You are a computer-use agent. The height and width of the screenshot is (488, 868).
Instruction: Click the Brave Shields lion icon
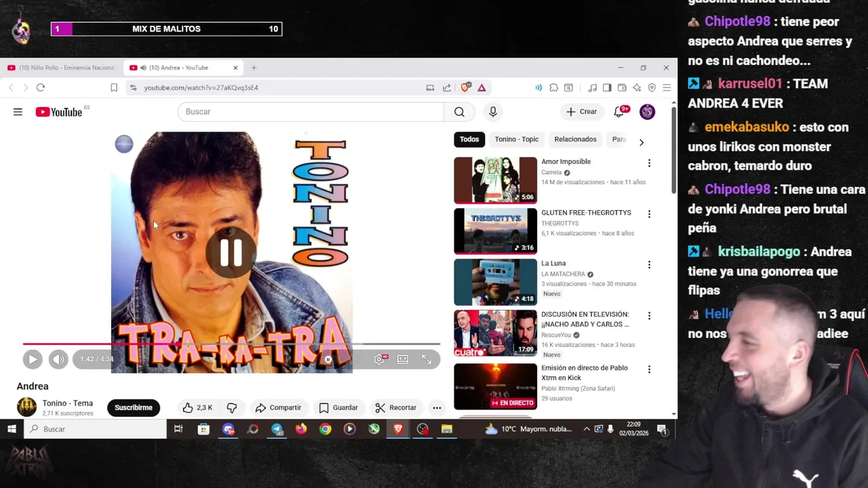(x=465, y=87)
